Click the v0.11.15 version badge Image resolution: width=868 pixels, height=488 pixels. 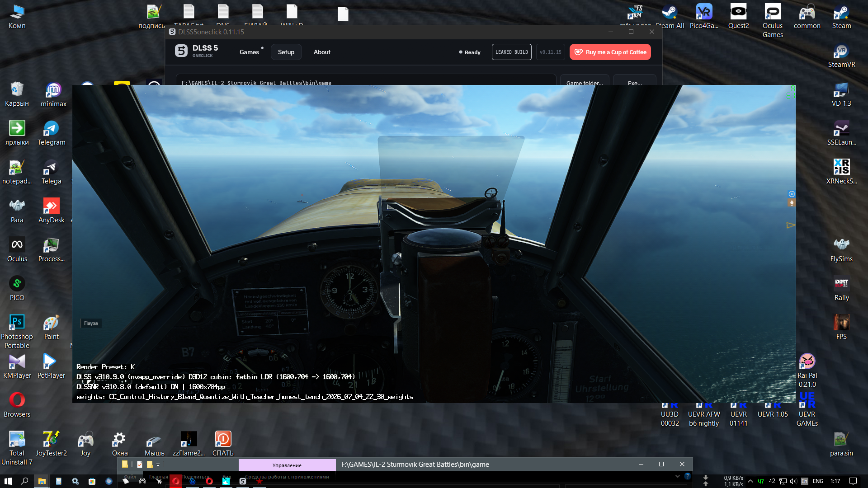click(x=551, y=52)
